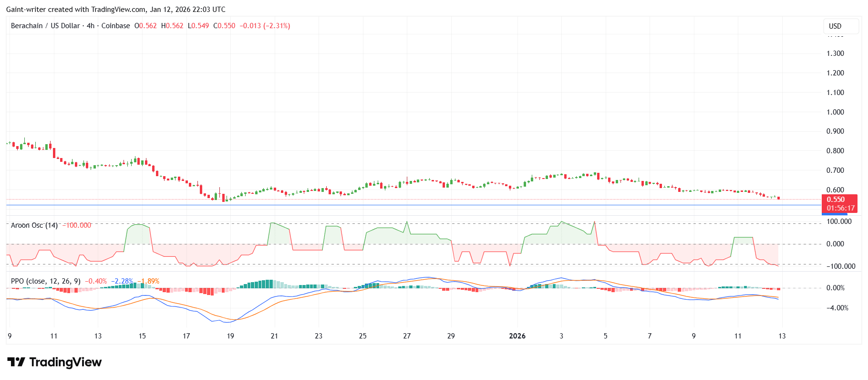Click the TradingView logo at the bottom
The image size is (868, 380).
point(54,362)
